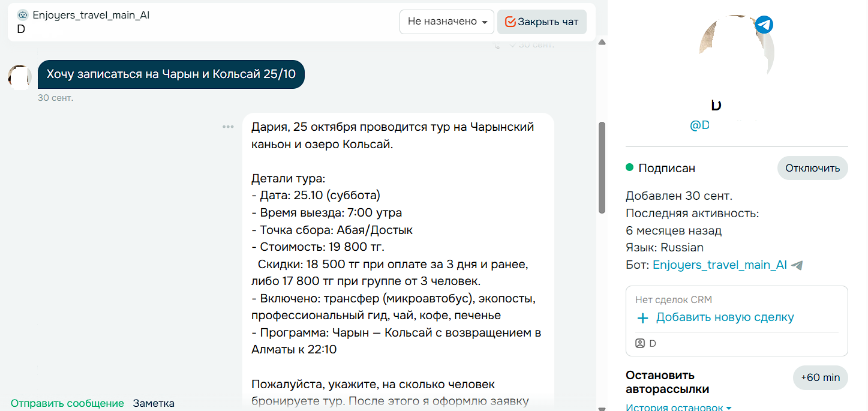Click the orange checkmark icon in Закрыть чат
The width and height of the screenshot is (868, 411).
point(510,22)
